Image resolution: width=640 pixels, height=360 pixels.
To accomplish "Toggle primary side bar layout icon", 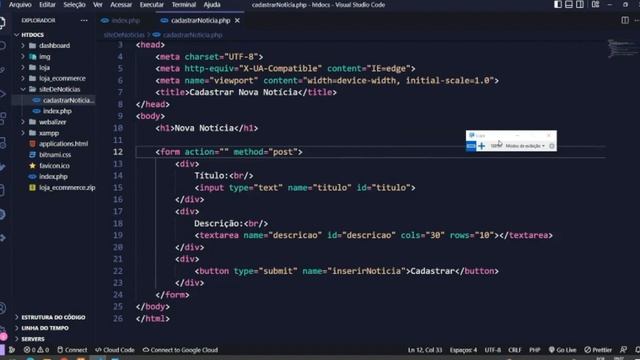I will point(558,4).
